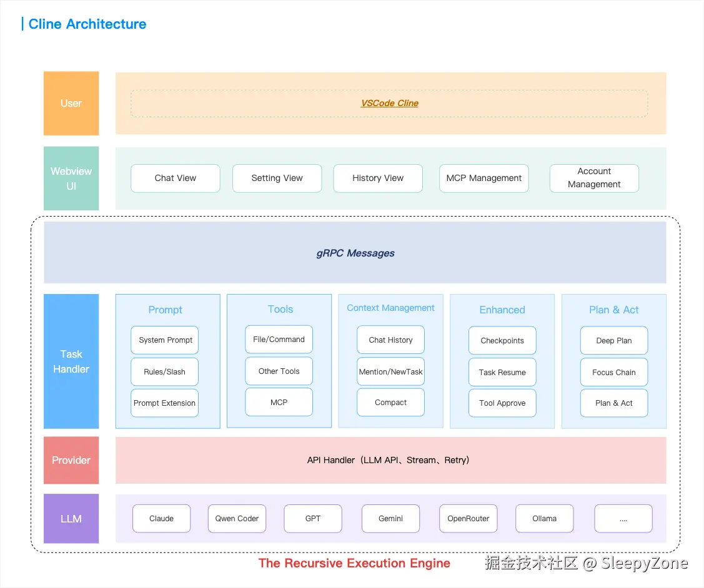Toggle the Focus Chain option
The width and height of the screenshot is (704, 588).
point(613,371)
